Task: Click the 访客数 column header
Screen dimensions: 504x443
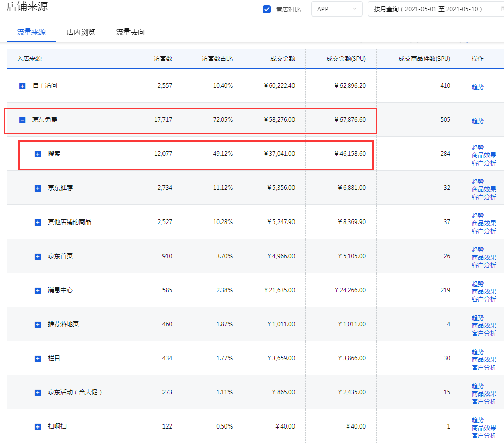Action: pyautogui.click(x=163, y=59)
